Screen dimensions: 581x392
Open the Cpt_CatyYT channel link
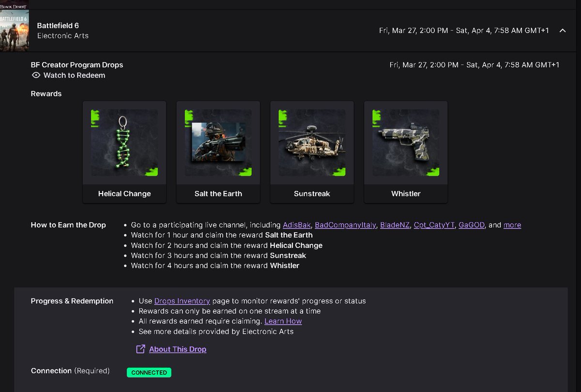(434, 225)
